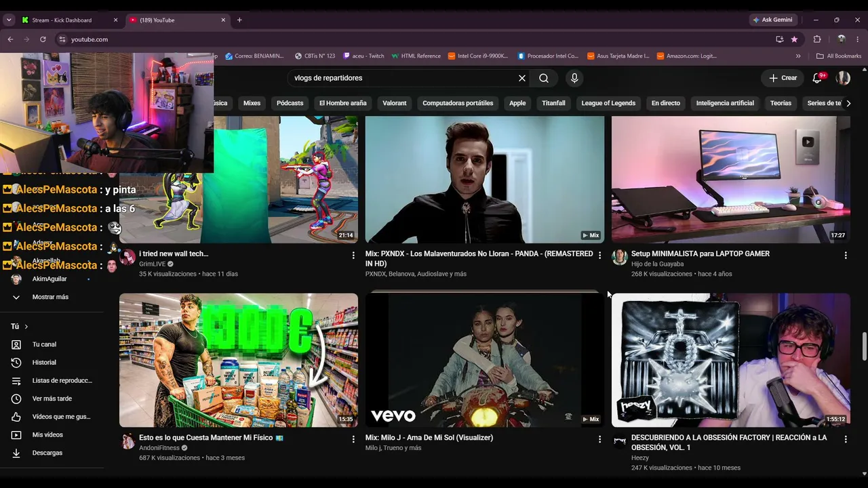Bookmark this page with the star icon
The image size is (868, 488).
click(x=794, y=39)
